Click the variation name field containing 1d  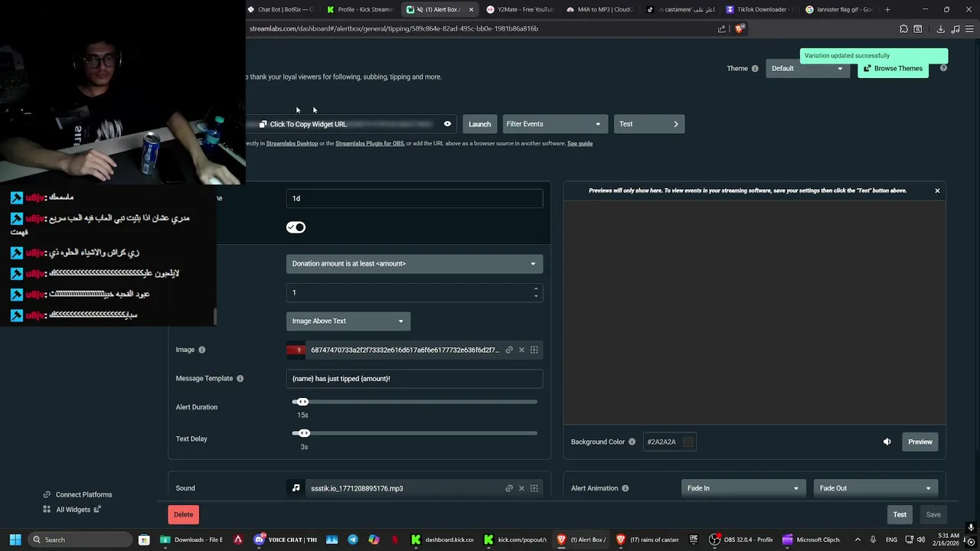point(414,198)
